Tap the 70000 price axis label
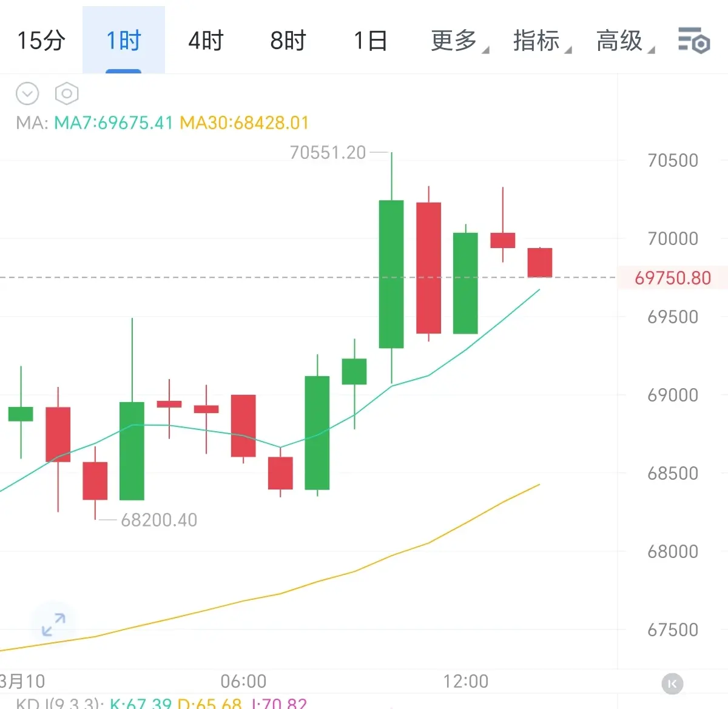The height and width of the screenshot is (709, 728). (x=673, y=238)
